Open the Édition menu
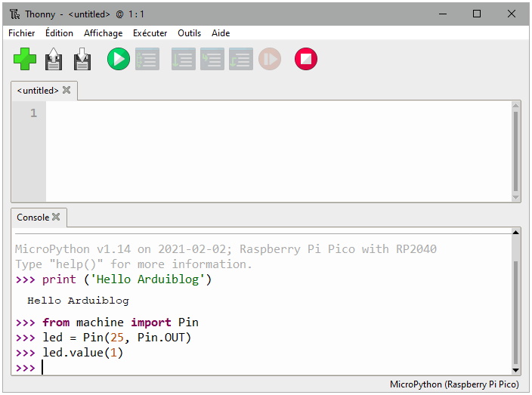This screenshot has height=395, width=532. (59, 33)
